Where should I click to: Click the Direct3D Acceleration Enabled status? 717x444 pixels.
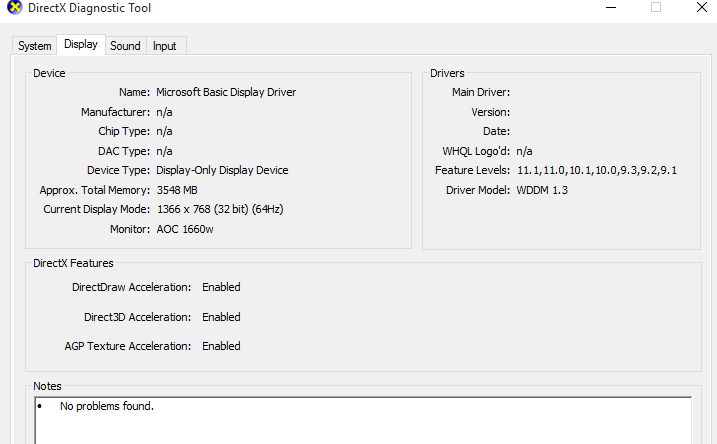(221, 317)
